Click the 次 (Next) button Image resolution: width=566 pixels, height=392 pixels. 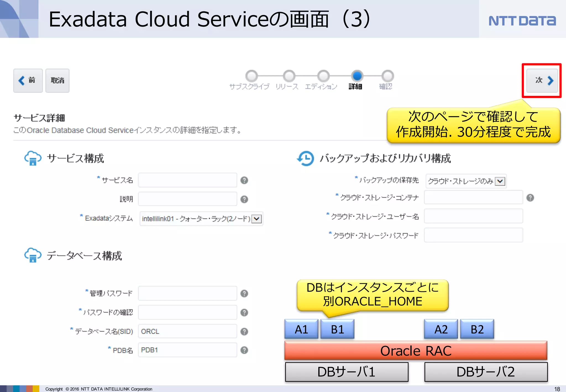coord(542,80)
